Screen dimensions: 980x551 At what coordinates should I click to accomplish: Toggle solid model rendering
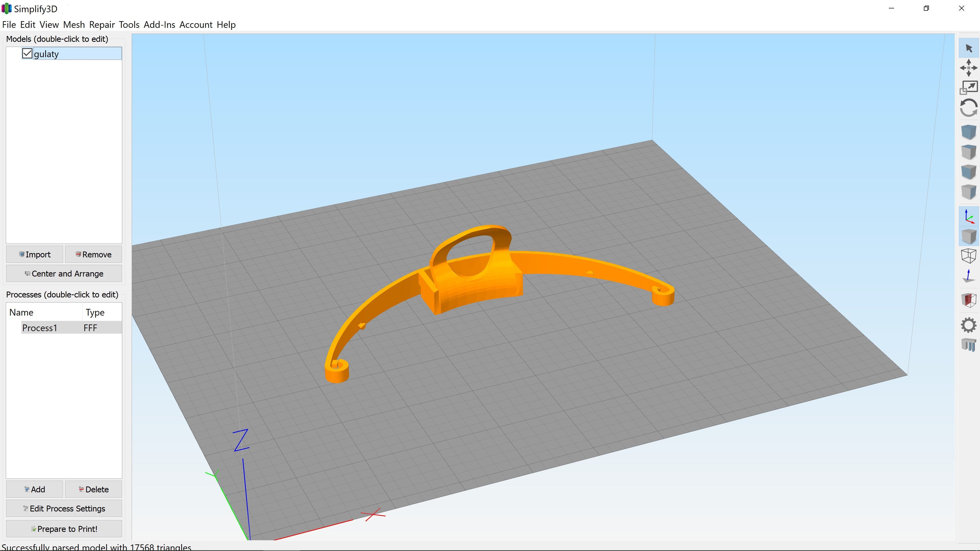[x=969, y=236]
